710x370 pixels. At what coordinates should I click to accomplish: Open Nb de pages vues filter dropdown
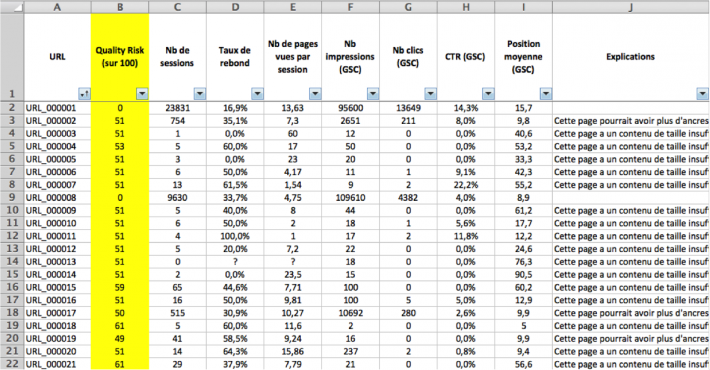pyautogui.click(x=315, y=94)
